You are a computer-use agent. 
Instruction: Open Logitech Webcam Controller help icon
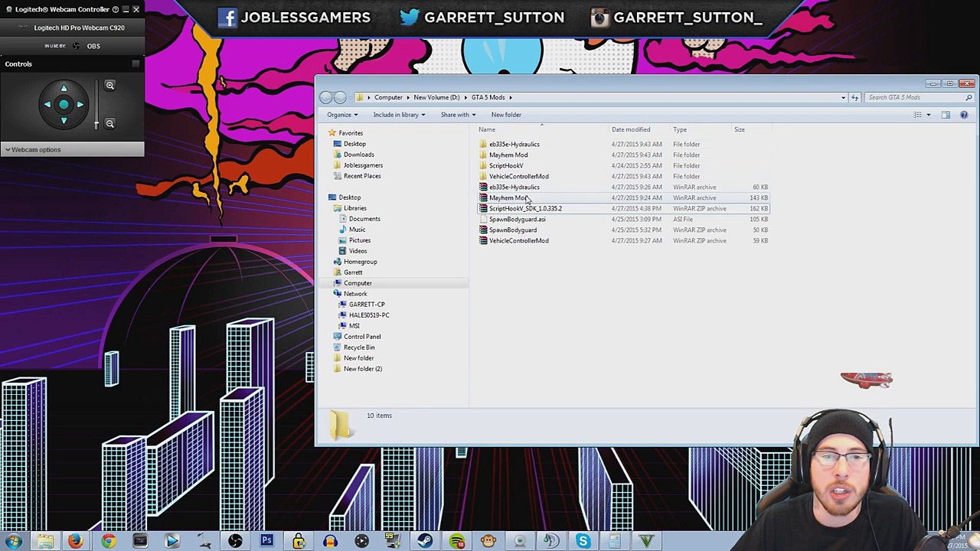point(116,9)
